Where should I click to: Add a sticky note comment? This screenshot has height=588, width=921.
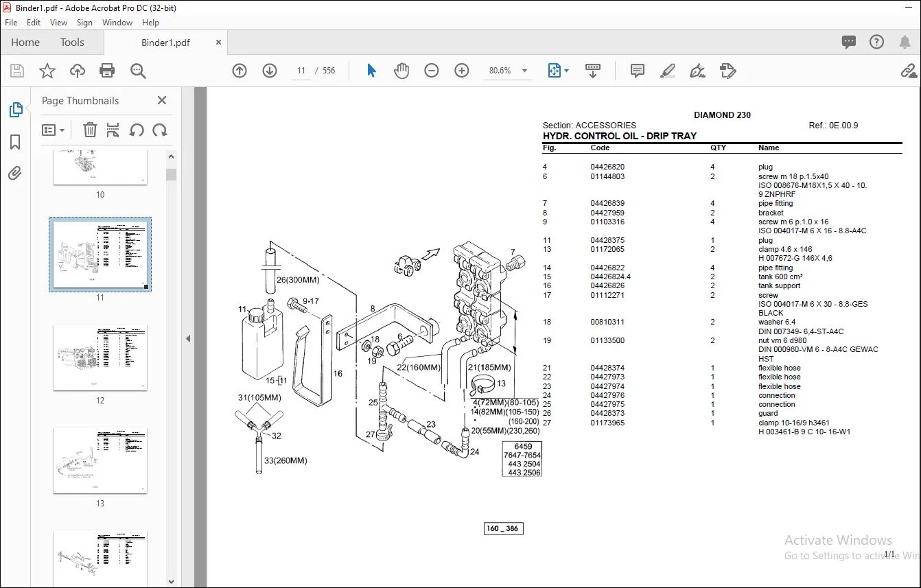pos(638,71)
